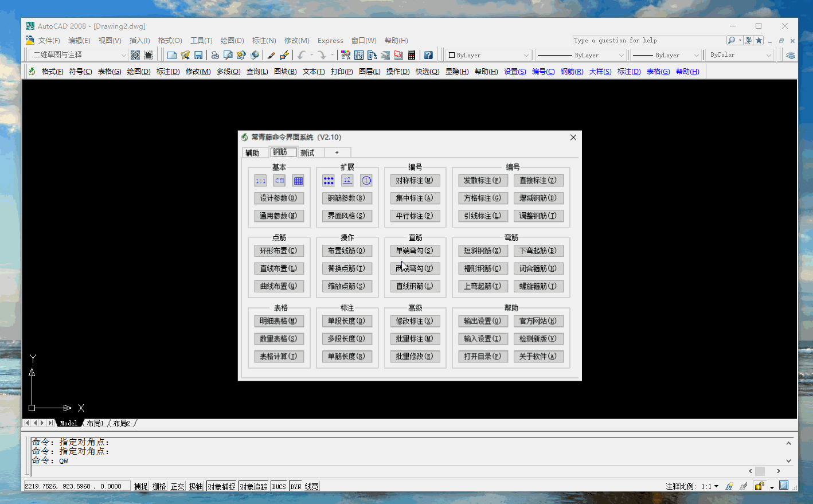Click the six-dots icon in 扩展 group

pyautogui.click(x=329, y=181)
